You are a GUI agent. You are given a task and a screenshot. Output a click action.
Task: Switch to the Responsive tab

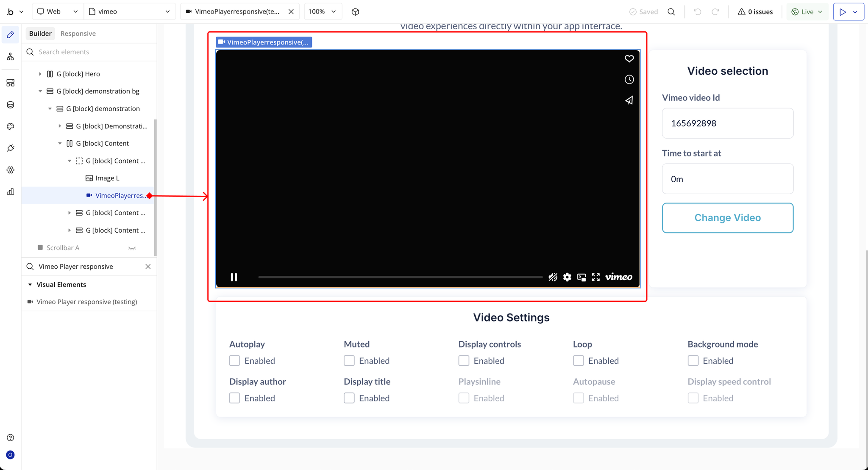click(x=78, y=33)
